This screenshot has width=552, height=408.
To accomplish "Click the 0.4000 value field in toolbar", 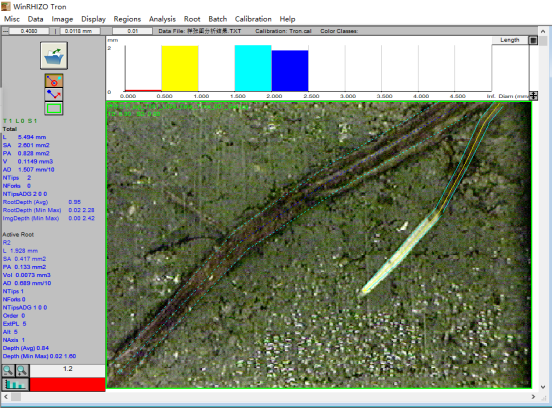I will pos(29,31).
